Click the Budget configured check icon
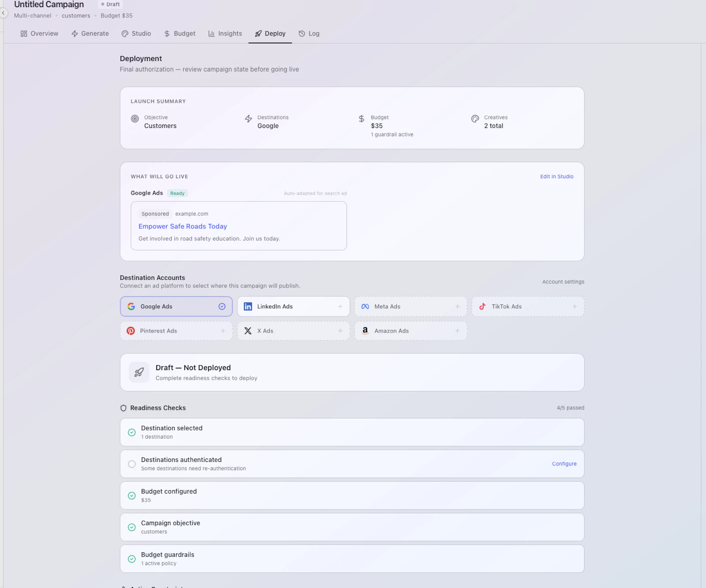Image resolution: width=706 pixels, height=588 pixels. pos(131,496)
